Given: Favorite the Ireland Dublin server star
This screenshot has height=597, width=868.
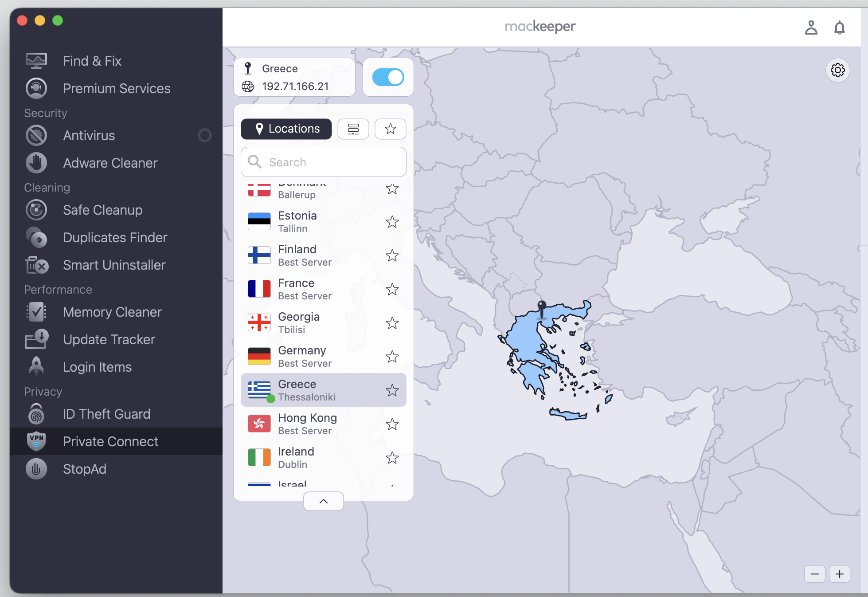Looking at the screenshot, I should pyautogui.click(x=392, y=458).
